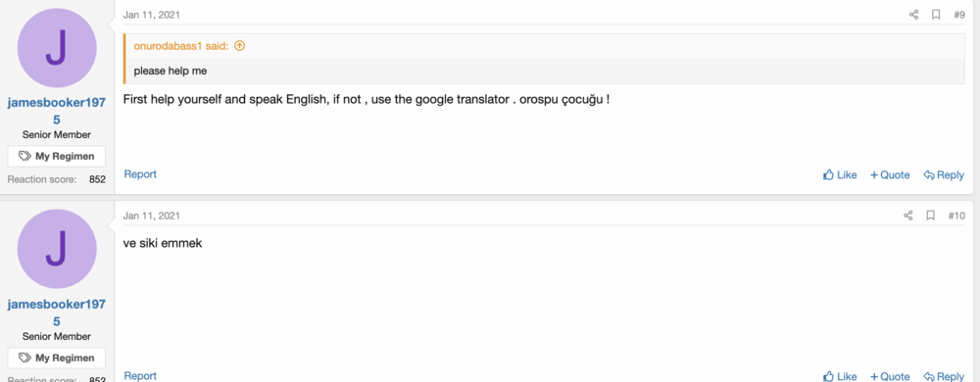Report post #10
980x382 pixels.
click(140, 375)
